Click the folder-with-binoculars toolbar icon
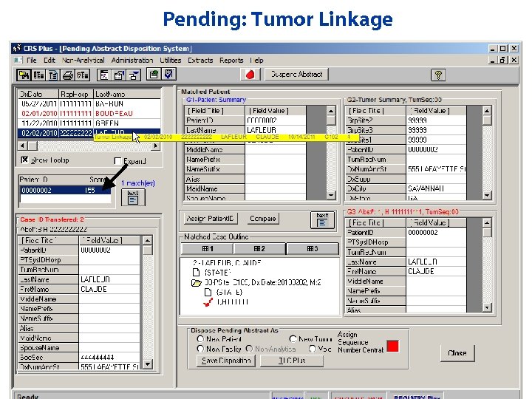Screen dimensions: 532x399 [24, 75]
